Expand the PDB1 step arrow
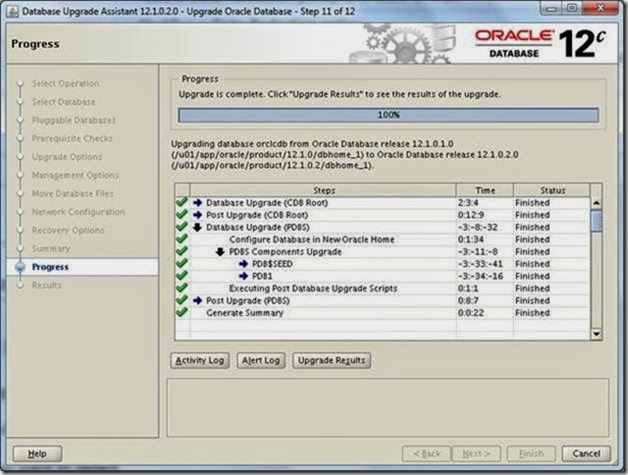 point(243,276)
